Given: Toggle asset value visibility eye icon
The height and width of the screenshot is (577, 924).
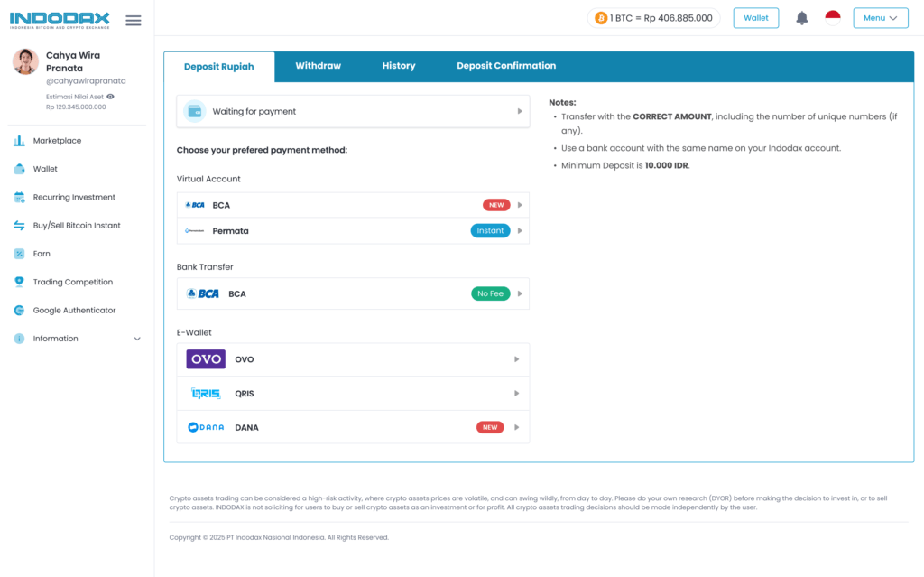Looking at the screenshot, I should (110, 97).
